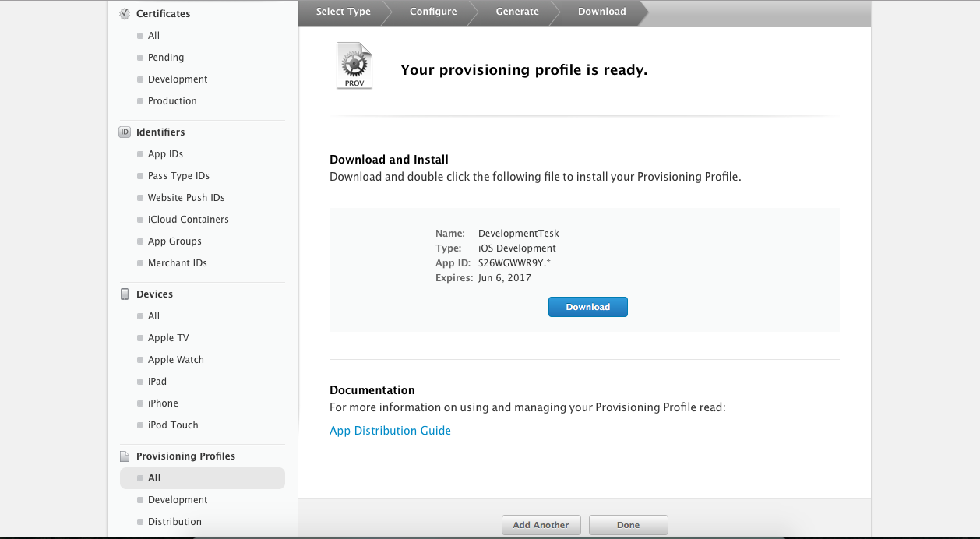Open iCloud Containers identifiers
The height and width of the screenshot is (539, 980).
[188, 219]
